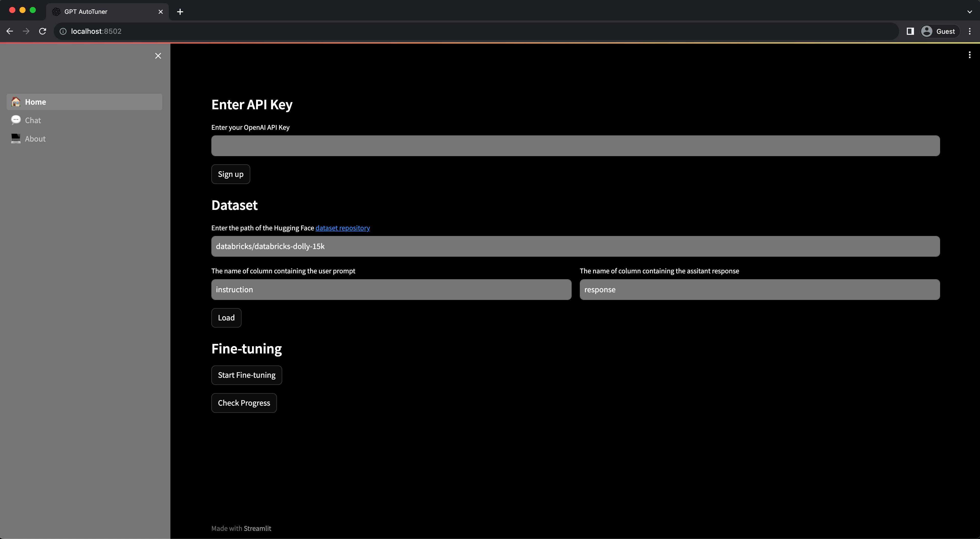
Task: Go back with browser arrow
Action: tap(10, 31)
